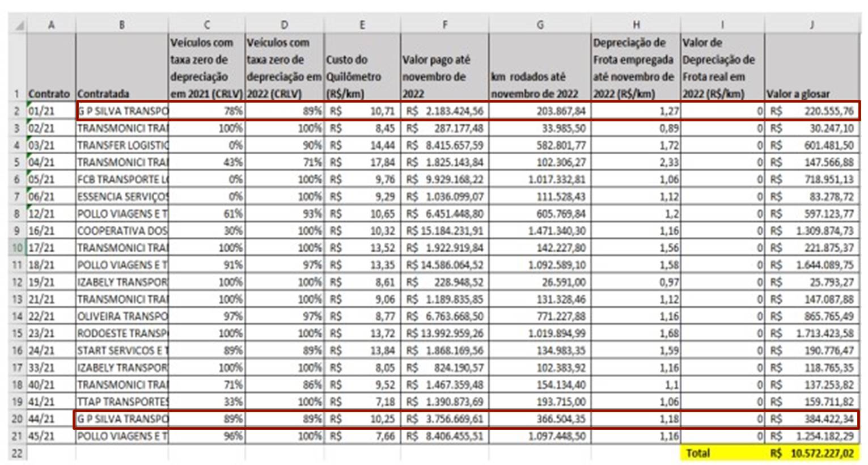Select glosa value 1.309.874,73
The image size is (868, 465).
(812, 231)
